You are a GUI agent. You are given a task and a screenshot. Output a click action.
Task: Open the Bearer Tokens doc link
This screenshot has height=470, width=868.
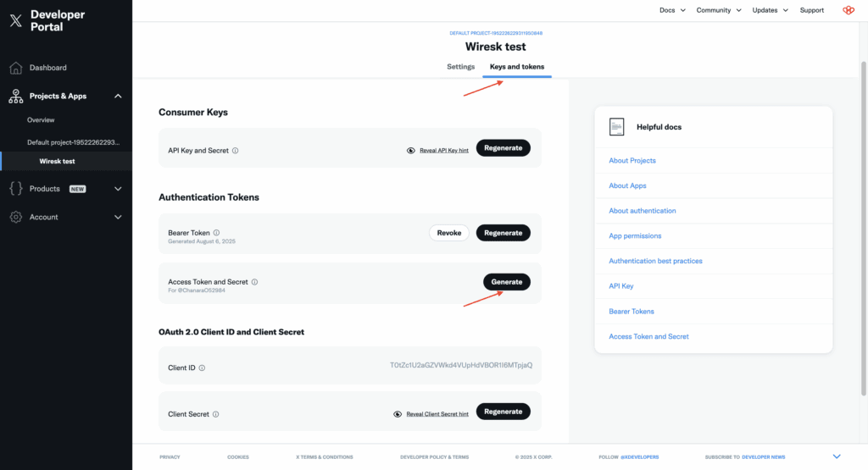coord(631,312)
